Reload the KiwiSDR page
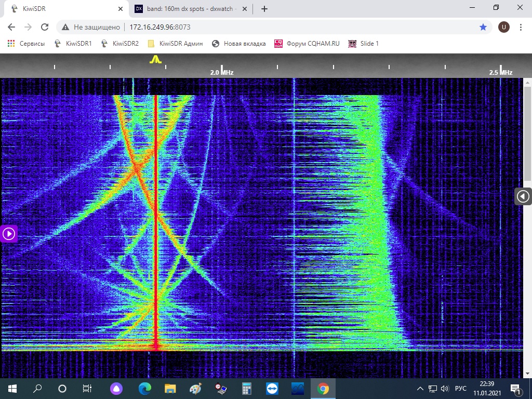Viewport: 532px width, 399px height. point(45,27)
